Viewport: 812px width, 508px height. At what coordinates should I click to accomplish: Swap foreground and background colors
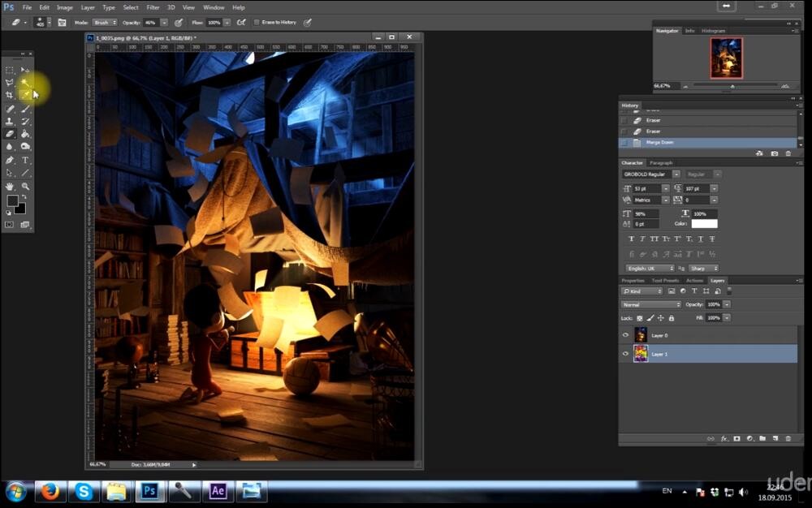point(24,197)
